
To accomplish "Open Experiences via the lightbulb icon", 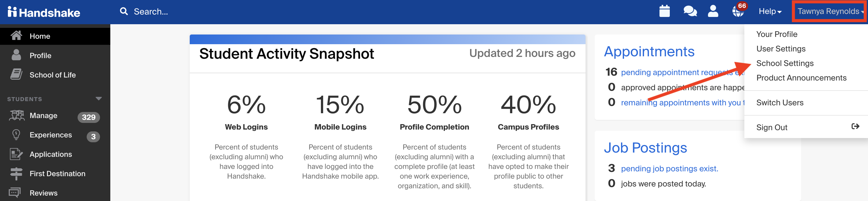I will 15,135.
